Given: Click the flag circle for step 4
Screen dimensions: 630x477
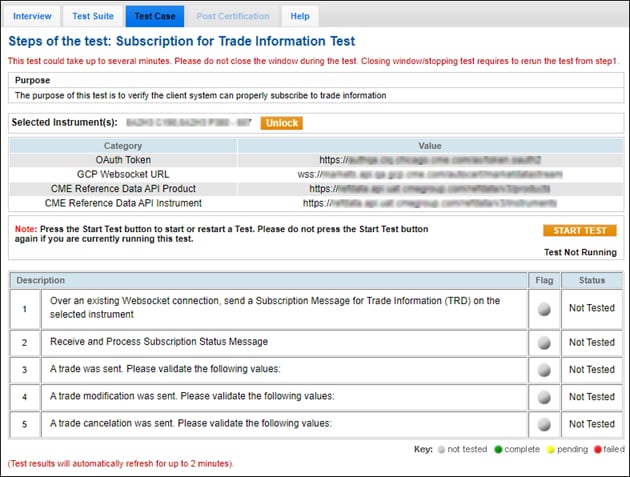Looking at the screenshot, I should tap(544, 396).
